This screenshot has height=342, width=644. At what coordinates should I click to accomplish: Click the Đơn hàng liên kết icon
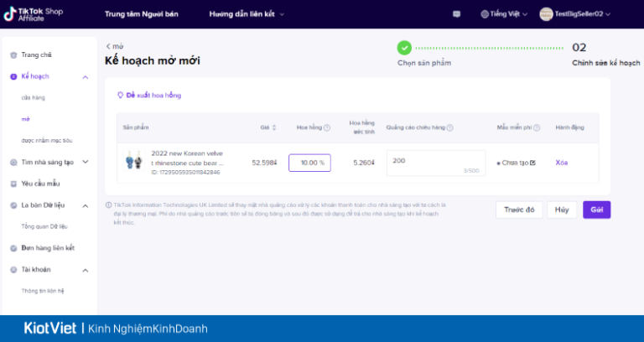[x=13, y=248]
